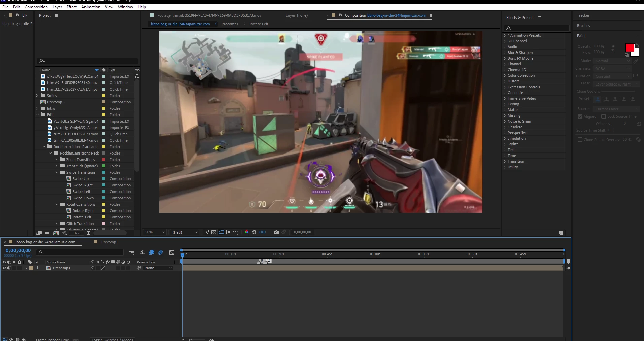Screen dimensions: 644x341
Task: Expand the Solids folder in Project
Action: click(37, 96)
